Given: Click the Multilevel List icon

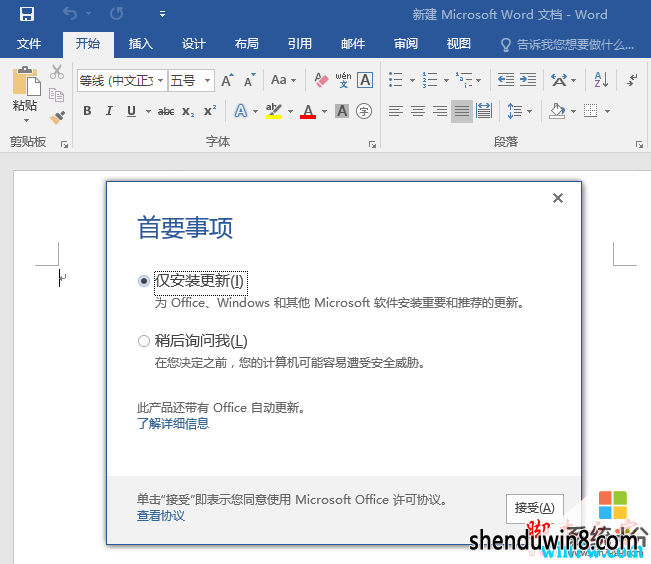Looking at the screenshot, I should pyautogui.click(x=464, y=80).
